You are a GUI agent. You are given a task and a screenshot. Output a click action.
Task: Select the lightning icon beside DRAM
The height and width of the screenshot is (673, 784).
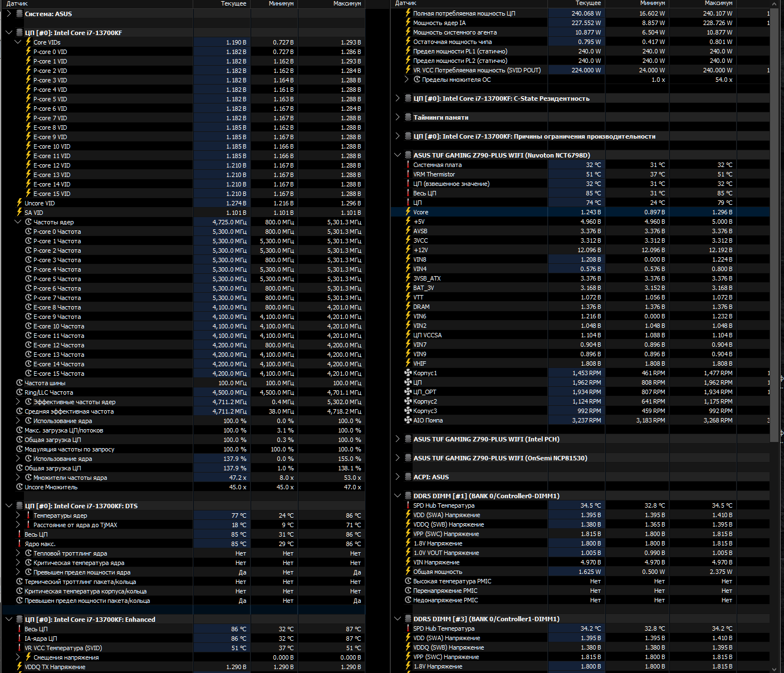point(408,306)
